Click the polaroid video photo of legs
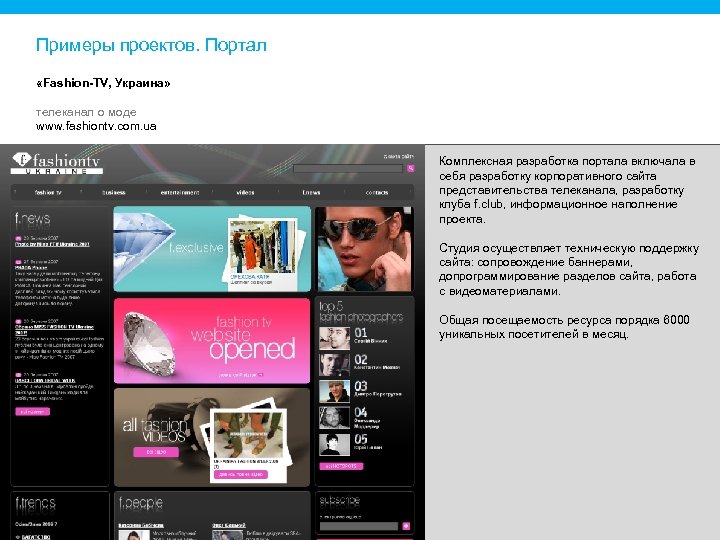720x540 pixels. [x=248, y=433]
